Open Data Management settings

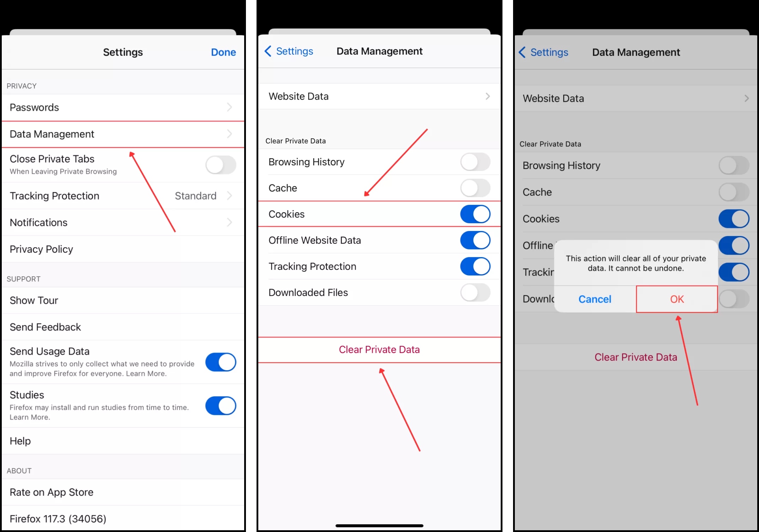(122, 134)
